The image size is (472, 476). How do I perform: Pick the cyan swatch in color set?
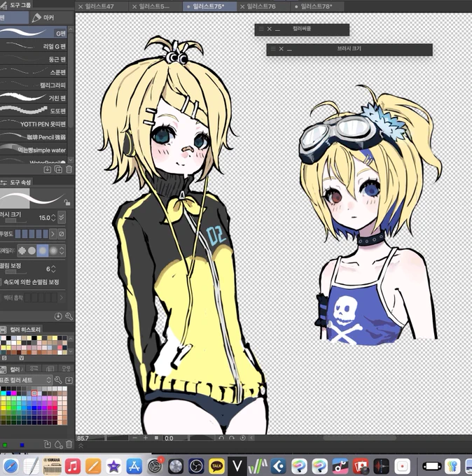click(x=4, y=393)
